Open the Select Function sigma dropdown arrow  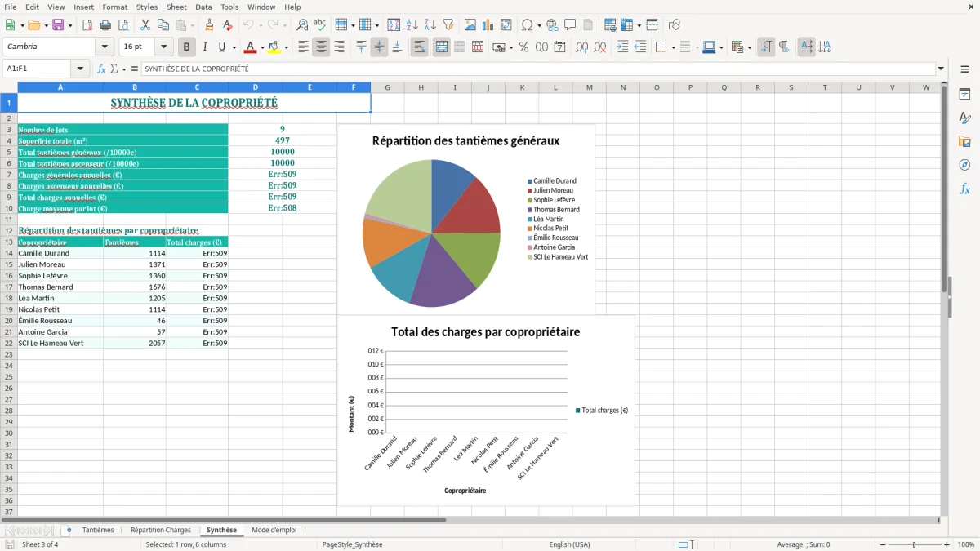[x=123, y=69]
